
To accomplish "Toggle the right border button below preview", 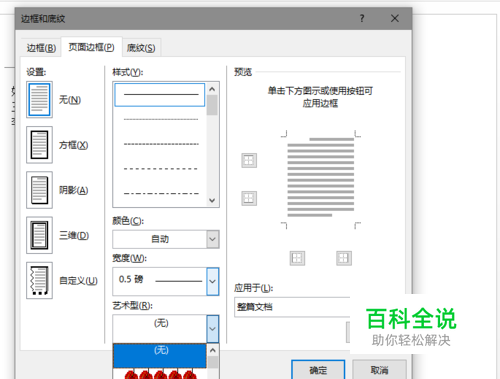I will coord(344,258).
